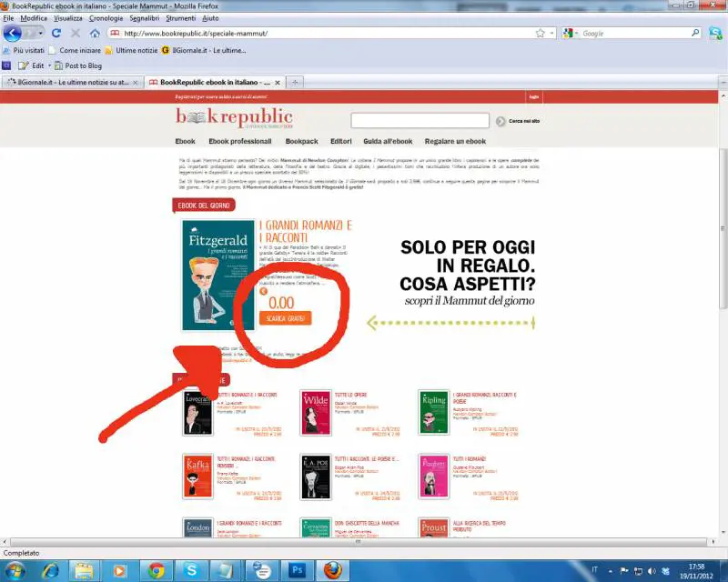Open the URL bar dropdown arrow
Screen dimensions: 728x582
[x=551, y=34]
